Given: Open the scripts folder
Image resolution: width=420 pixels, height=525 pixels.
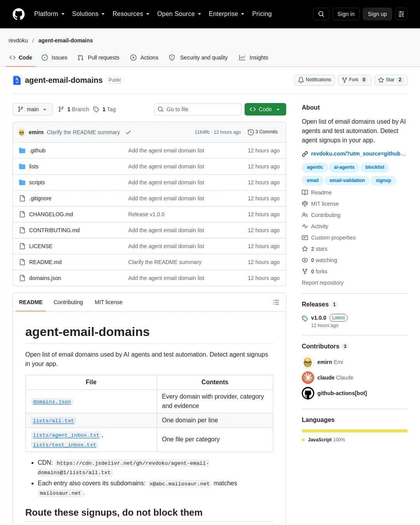Looking at the screenshot, I should (x=37, y=182).
